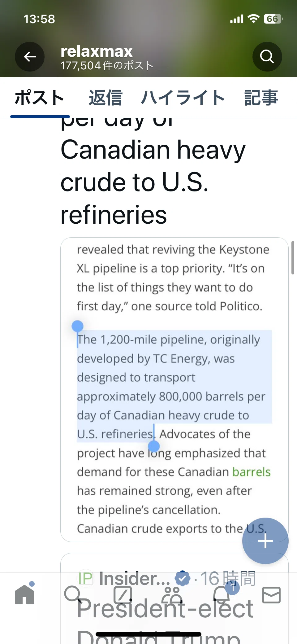
Task: Select the ポスト tab
Action: (40, 98)
